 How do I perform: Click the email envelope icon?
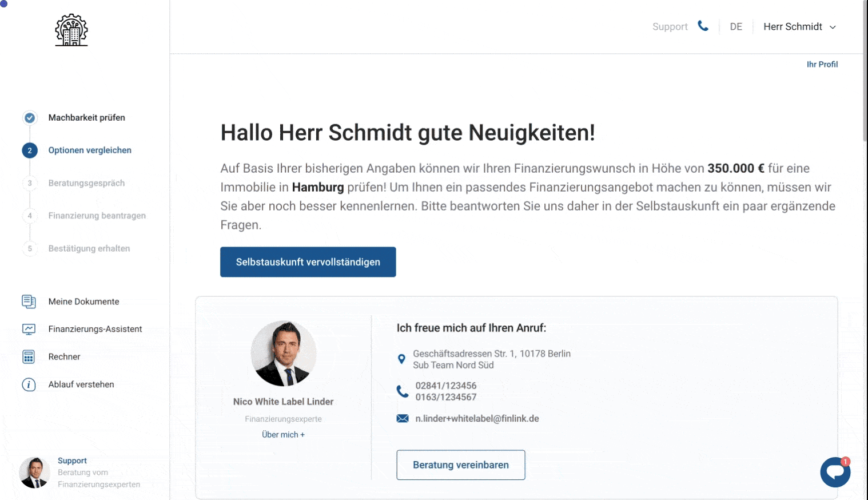(x=401, y=418)
